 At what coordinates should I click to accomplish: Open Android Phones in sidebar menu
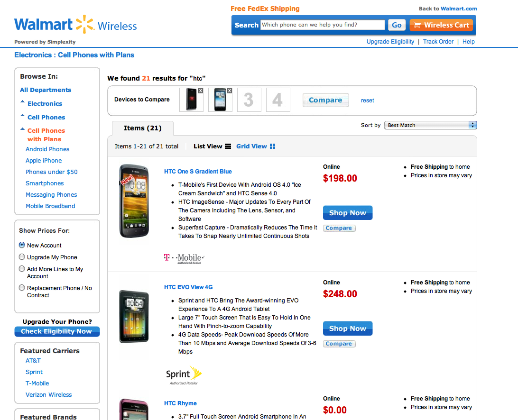pyautogui.click(x=47, y=149)
